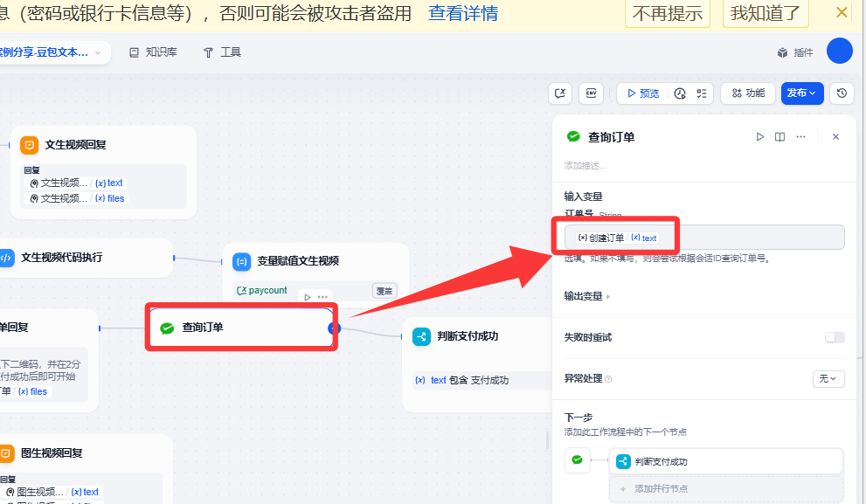This screenshot has height=504, width=866.
Task: Dismiss the yellow warning banner with X
Action: (842, 12)
